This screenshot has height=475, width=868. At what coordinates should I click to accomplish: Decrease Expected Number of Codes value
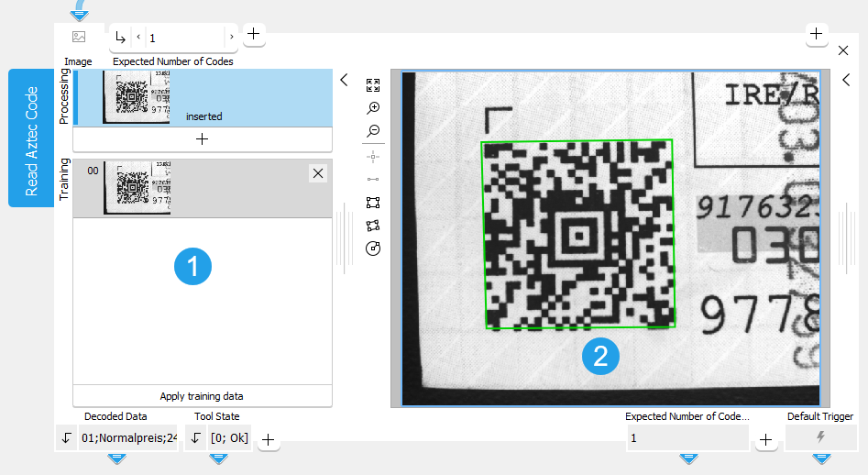tap(138, 38)
